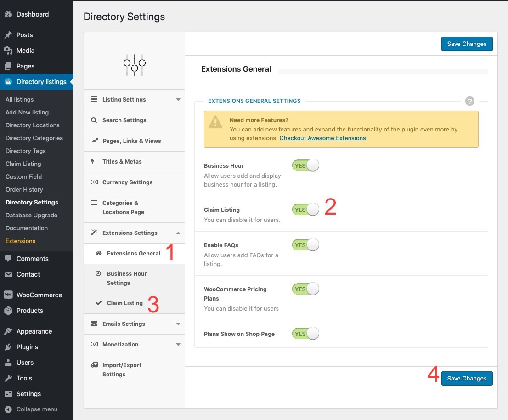The height and width of the screenshot is (420, 508).
Task: Select Extensions General submenu item
Action: (x=135, y=254)
